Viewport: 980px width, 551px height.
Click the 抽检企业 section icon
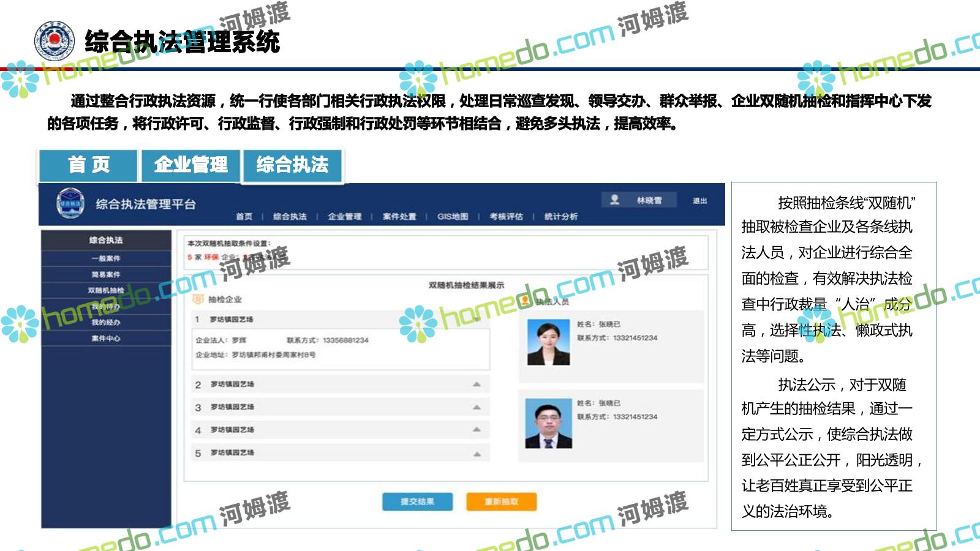pyautogui.click(x=198, y=299)
